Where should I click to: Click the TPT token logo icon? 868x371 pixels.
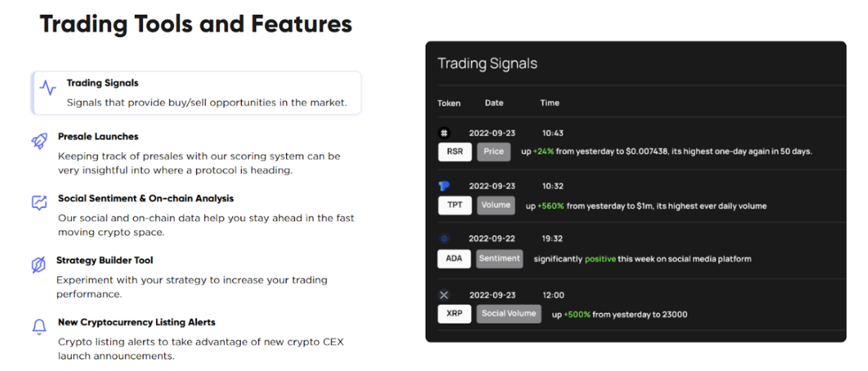tap(444, 186)
